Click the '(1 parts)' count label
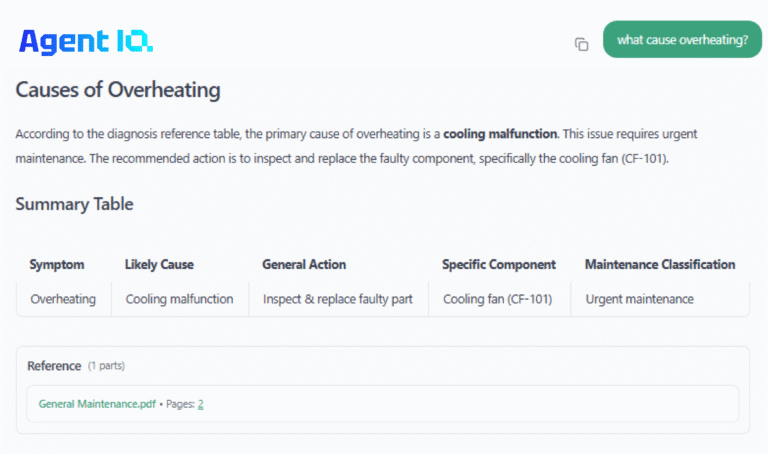Image resolution: width=768 pixels, height=454 pixels. pyautogui.click(x=106, y=366)
